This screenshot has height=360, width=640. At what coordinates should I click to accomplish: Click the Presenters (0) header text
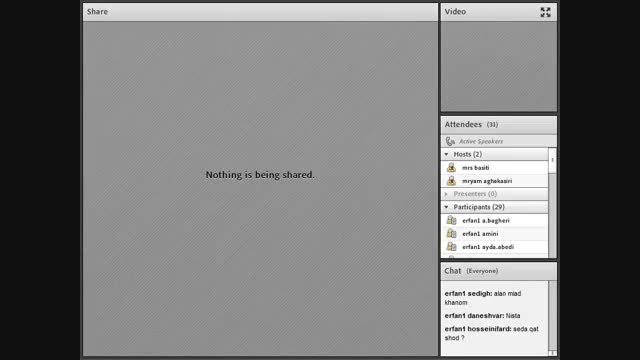click(475, 194)
